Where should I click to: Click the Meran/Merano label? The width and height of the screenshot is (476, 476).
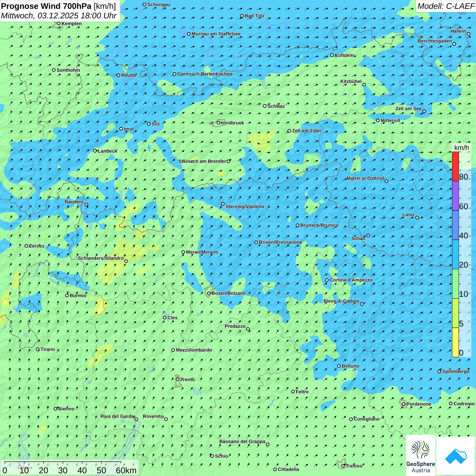pos(202,252)
